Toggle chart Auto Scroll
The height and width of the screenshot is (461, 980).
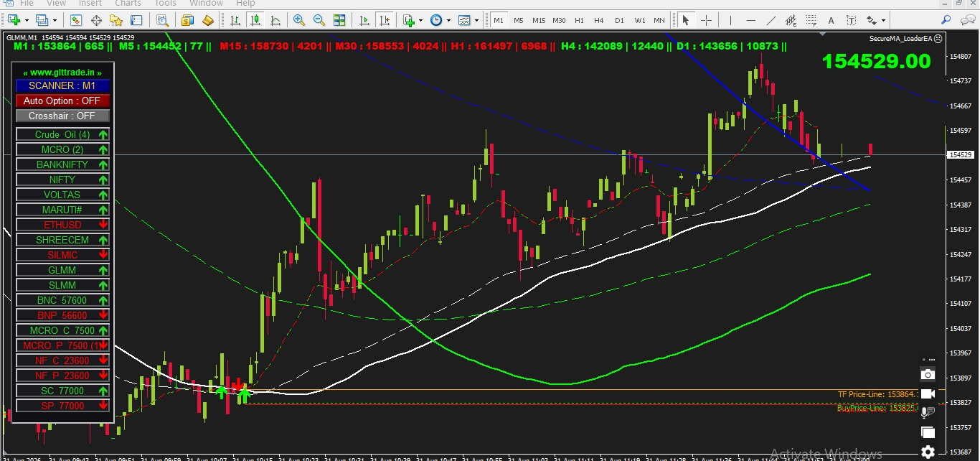[364, 20]
